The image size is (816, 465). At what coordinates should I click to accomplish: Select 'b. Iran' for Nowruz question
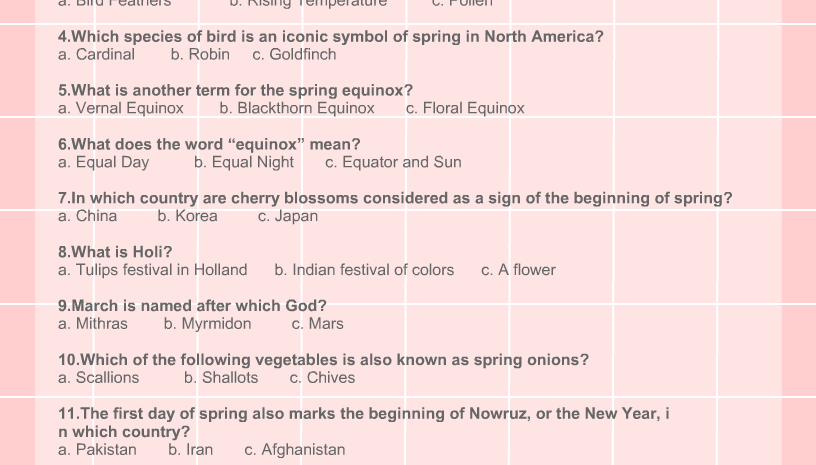[190, 450]
